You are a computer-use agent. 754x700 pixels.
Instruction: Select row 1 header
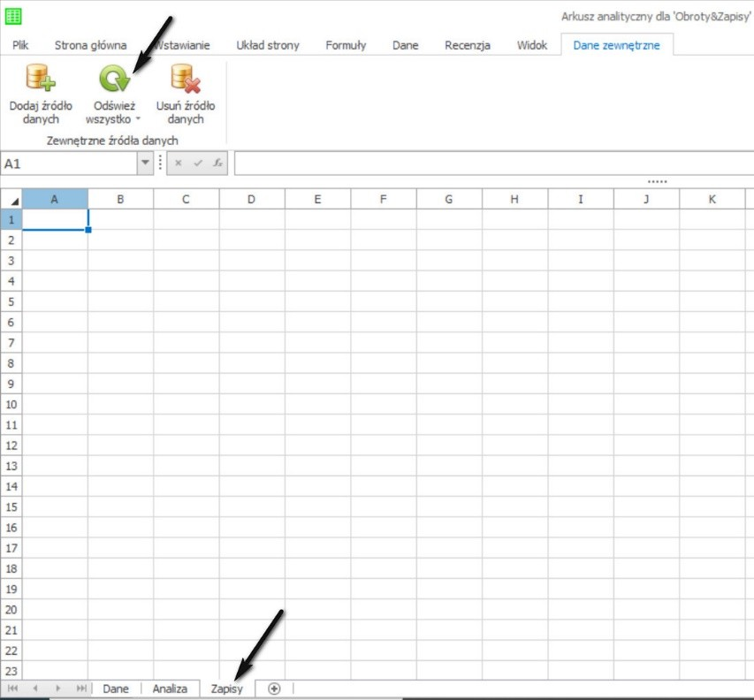(11, 220)
